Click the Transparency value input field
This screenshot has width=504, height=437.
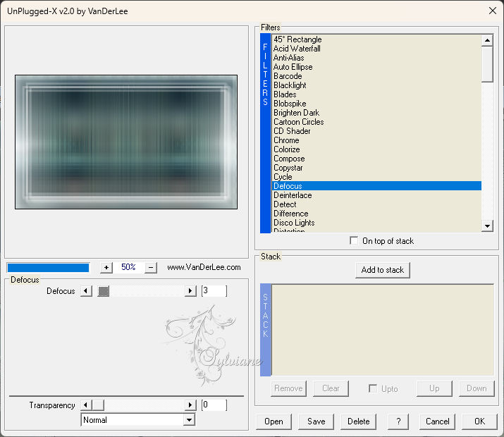(214, 405)
